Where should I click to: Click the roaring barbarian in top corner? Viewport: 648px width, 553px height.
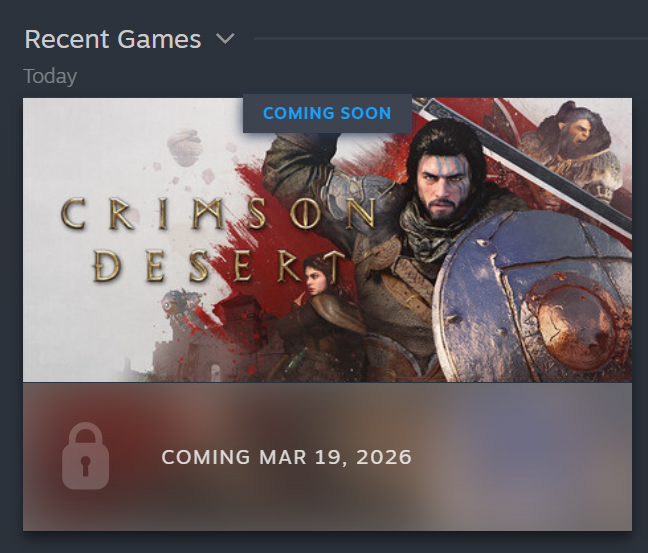click(572, 145)
